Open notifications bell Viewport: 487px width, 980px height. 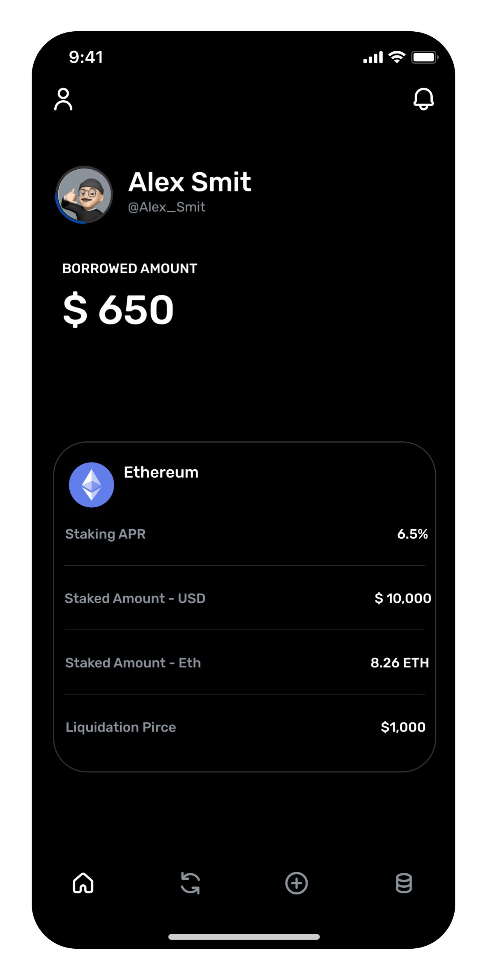[x=423, y=99]
